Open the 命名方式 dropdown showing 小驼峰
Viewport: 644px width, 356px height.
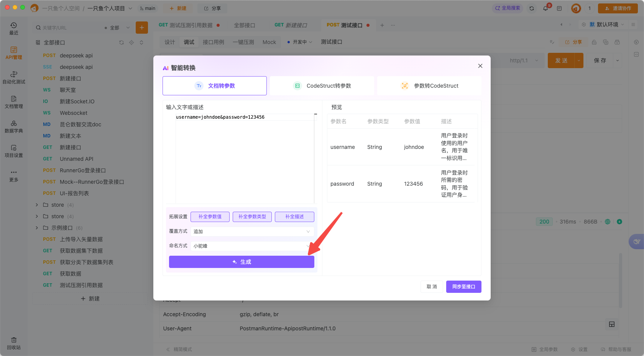[252, 245]
